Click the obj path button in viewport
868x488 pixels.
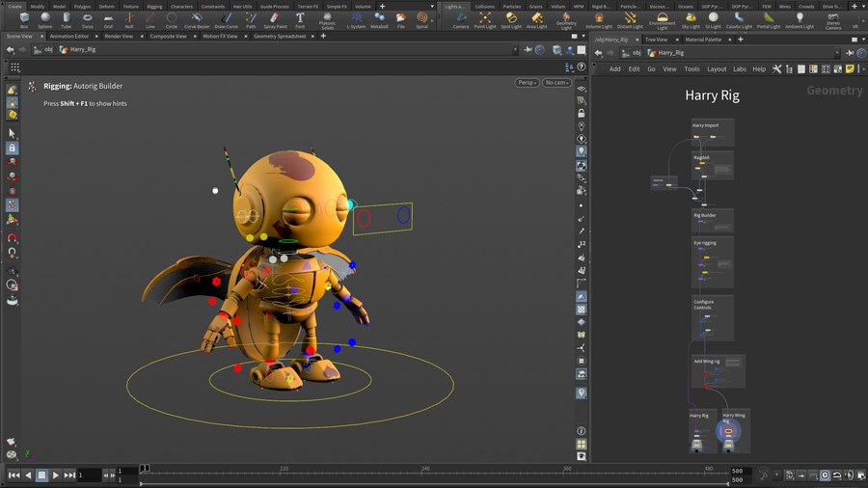tap(43, 49)
